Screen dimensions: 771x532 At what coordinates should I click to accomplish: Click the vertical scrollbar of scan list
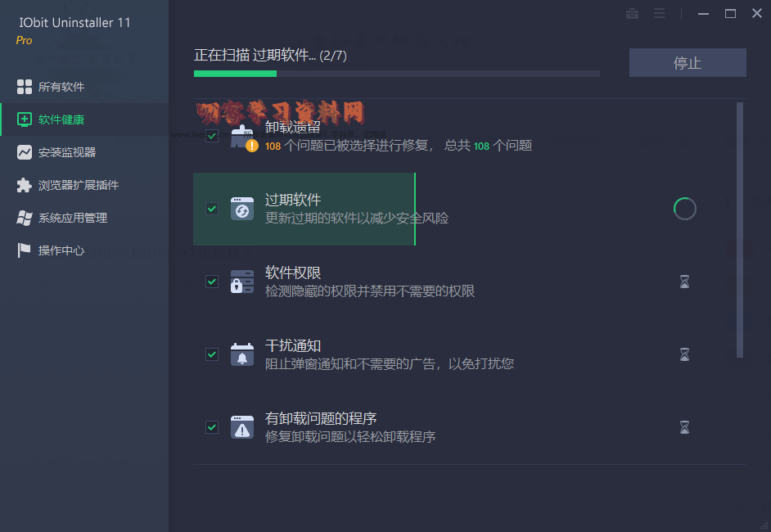coord(740,230)
